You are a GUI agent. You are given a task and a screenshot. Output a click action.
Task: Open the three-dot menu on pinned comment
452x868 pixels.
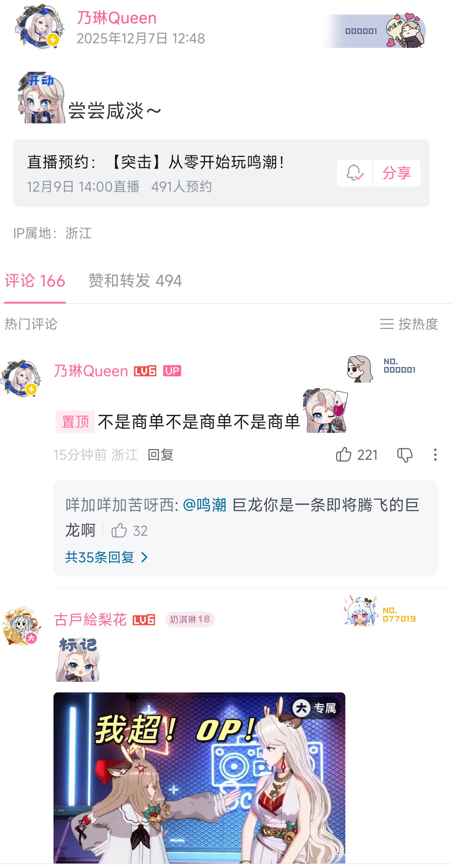point(435,455)
